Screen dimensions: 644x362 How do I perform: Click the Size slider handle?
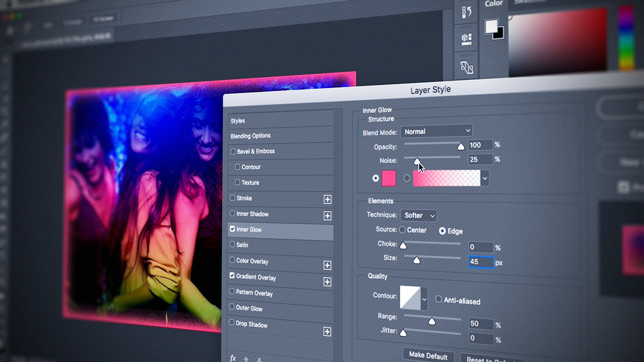click(417, 260)
